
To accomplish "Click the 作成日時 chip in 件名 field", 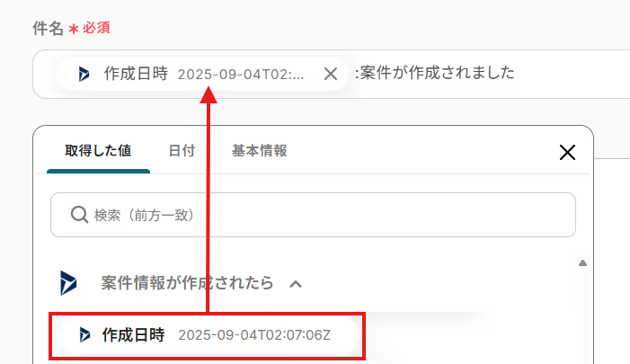I will (201, 74).
